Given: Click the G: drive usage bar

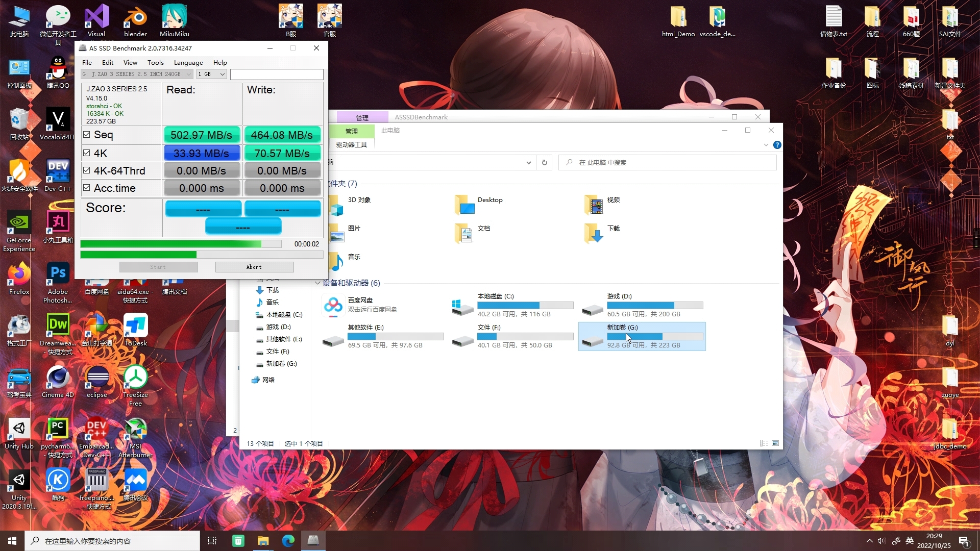Looking at the screenshot, I should click(655, 337).
